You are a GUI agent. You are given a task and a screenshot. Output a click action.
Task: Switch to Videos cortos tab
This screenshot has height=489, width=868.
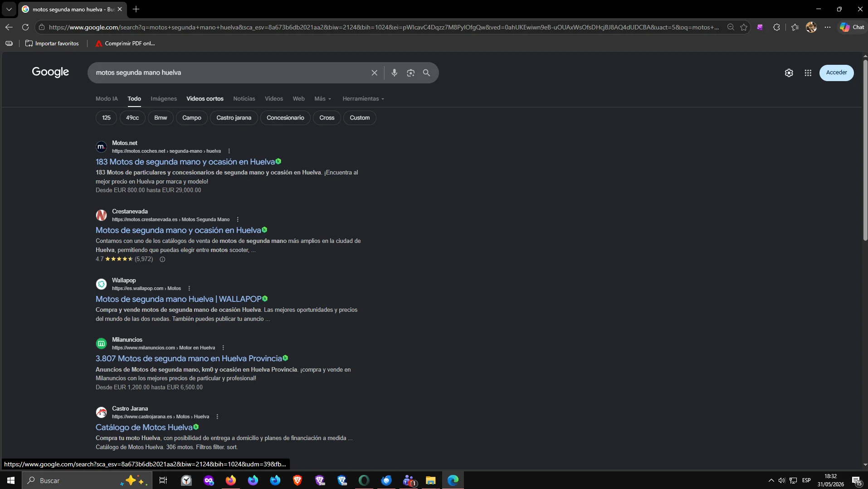[205, 99]
